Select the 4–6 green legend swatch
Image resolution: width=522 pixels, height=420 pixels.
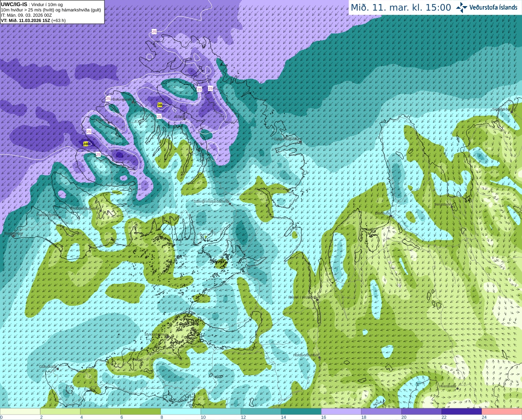point(100,411)
